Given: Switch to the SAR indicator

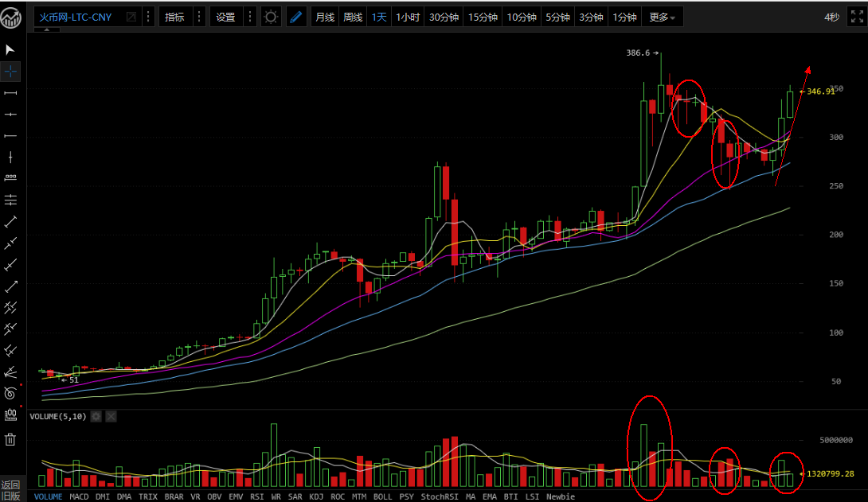Looking at the screenshot, I should click(295, 496).
